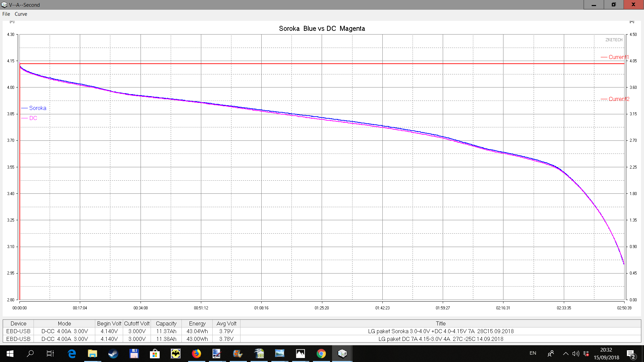Expand hidden system tray icons
644x362 pixels.
(x=566, y=353)
